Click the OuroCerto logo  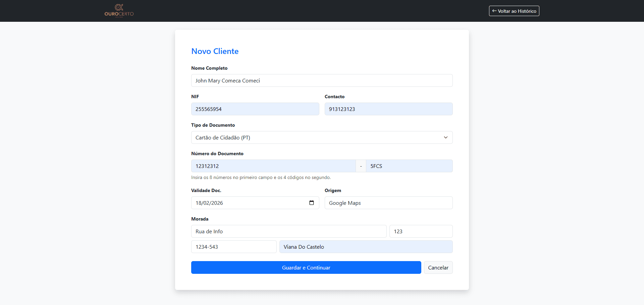click(119, 10)
